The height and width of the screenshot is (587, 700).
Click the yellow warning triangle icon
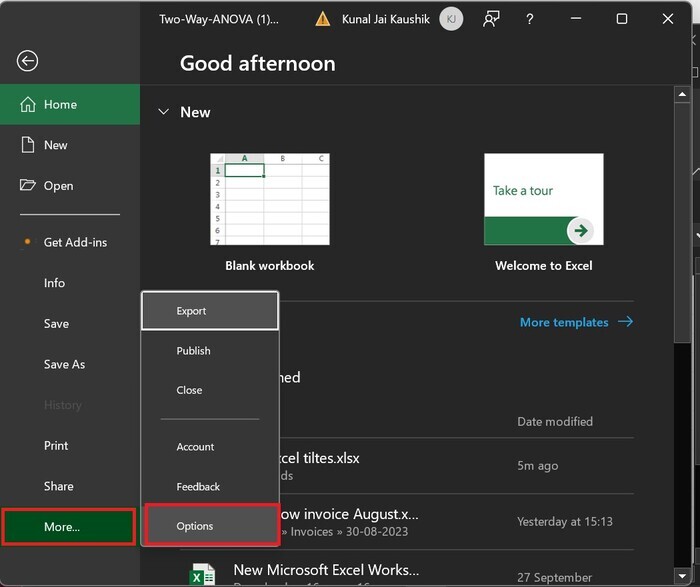coord(322,19)
